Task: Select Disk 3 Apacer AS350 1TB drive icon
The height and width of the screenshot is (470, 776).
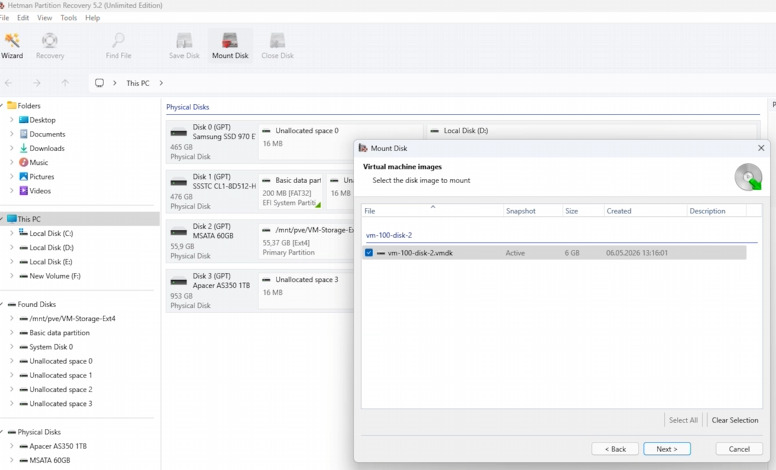Action: click(179, 282)
